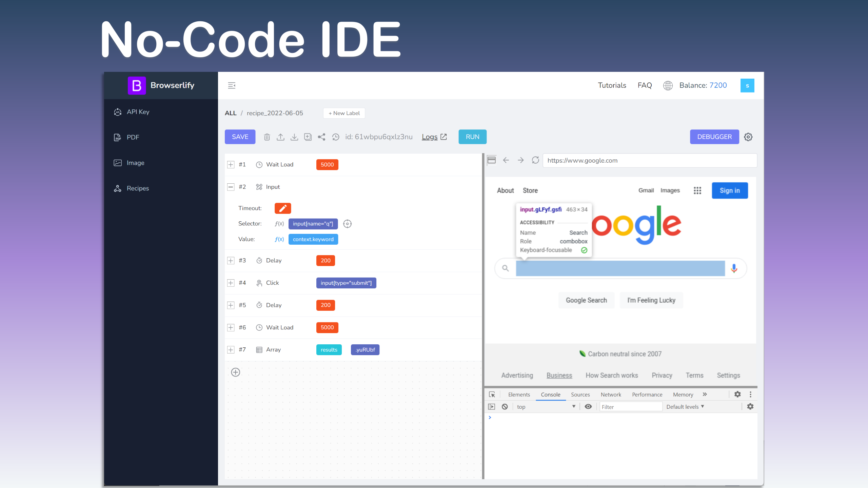Click the results tag in step #7
This screenshot has width=868, height=488.
(x=329, y=350)
